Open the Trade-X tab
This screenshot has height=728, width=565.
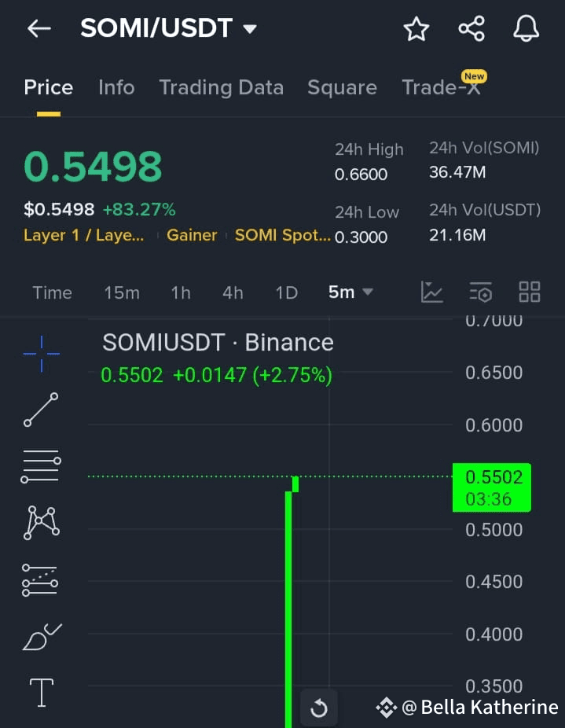441,87
